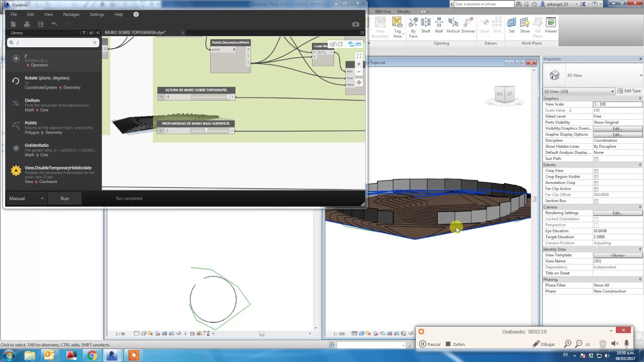Zoom to fit the Dynamo workspace
This screenshot has height=362, width=644.
[359, 56]
